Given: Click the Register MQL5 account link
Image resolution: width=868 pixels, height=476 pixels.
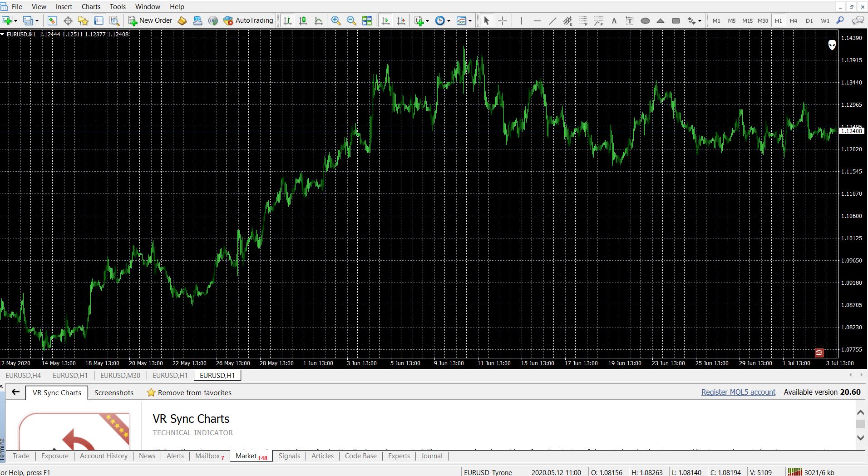Looking at the screenshot, I should pyautogui.click(x=738, y=392).
